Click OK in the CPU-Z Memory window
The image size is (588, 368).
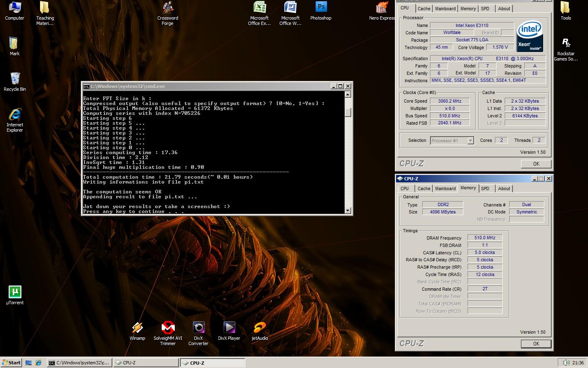(536, 344)
